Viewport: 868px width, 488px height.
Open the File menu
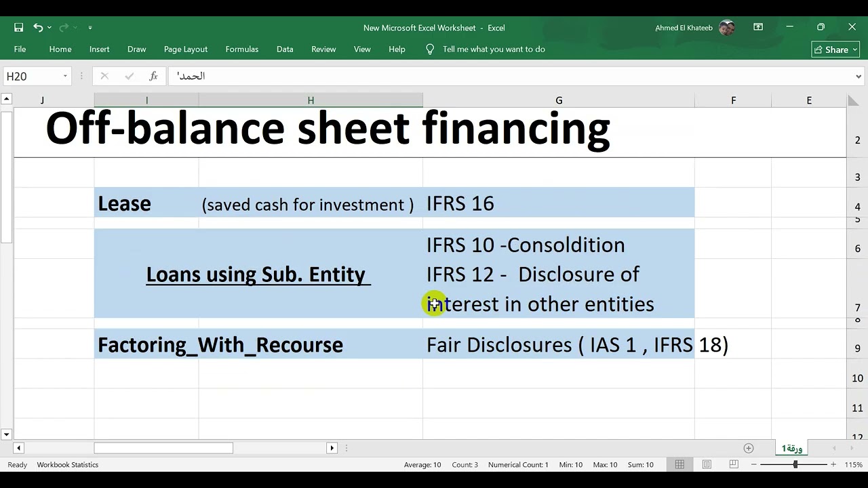pyautogui.click(x=20, y=49)
